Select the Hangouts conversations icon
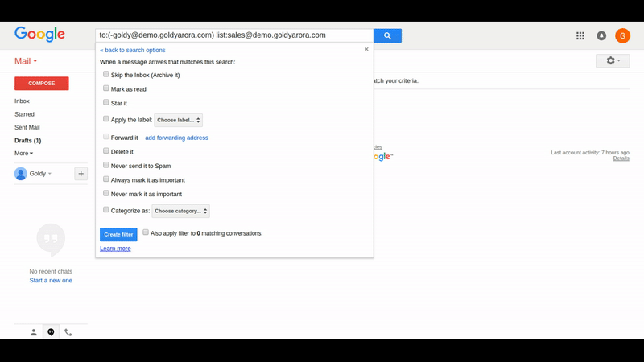The image size is (644, 362). [51, 332]
